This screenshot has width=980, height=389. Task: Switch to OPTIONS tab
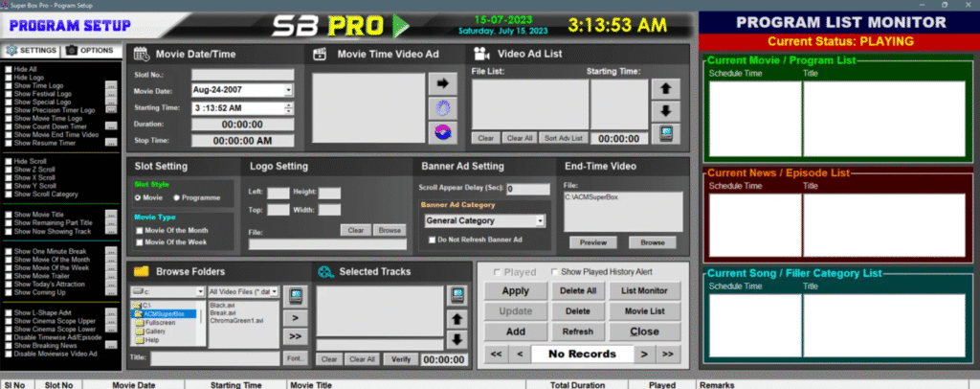click(x=91, y=51)
